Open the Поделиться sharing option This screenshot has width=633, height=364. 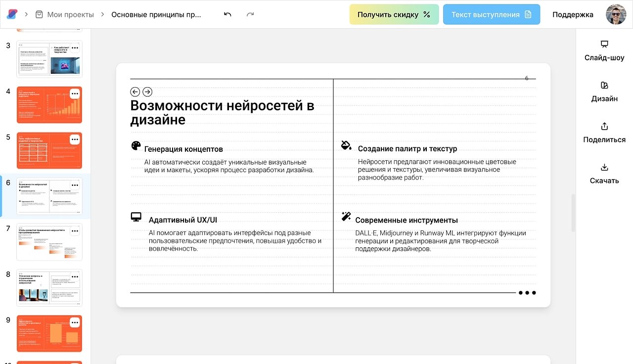(604, 133)
